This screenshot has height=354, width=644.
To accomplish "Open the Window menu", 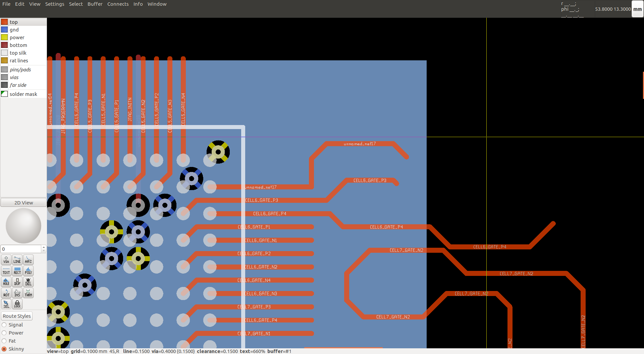I will pos(157,4).
